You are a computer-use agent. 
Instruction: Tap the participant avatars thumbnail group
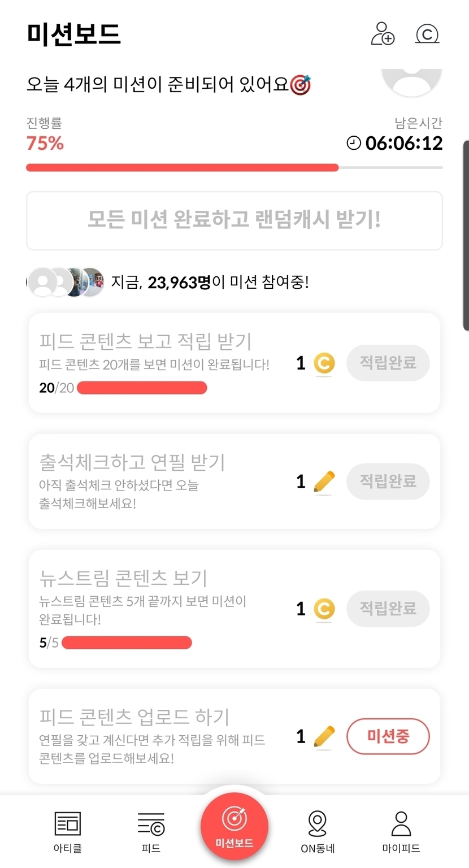click(67, 282)
